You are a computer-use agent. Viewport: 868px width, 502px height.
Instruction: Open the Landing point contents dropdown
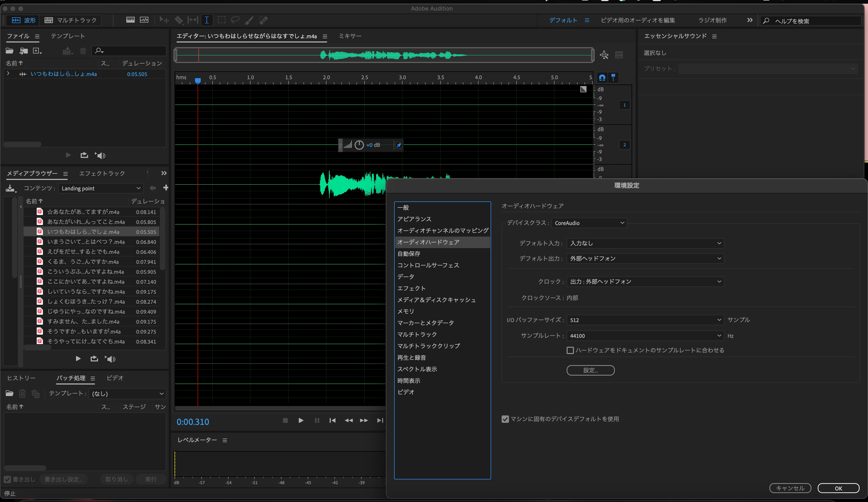(100, 188)
